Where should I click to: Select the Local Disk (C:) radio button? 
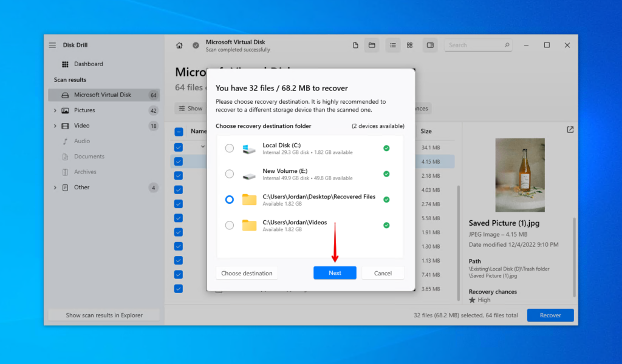click(x=230, y=147)
